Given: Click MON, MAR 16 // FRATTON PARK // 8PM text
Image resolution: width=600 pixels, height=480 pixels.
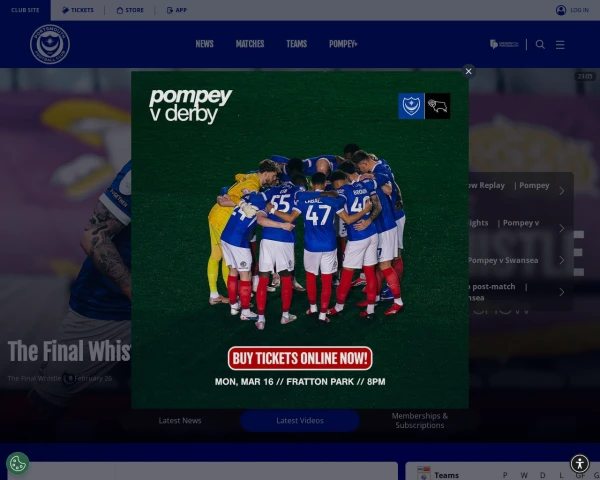Looking at the screenshot, I should [300, 382].
